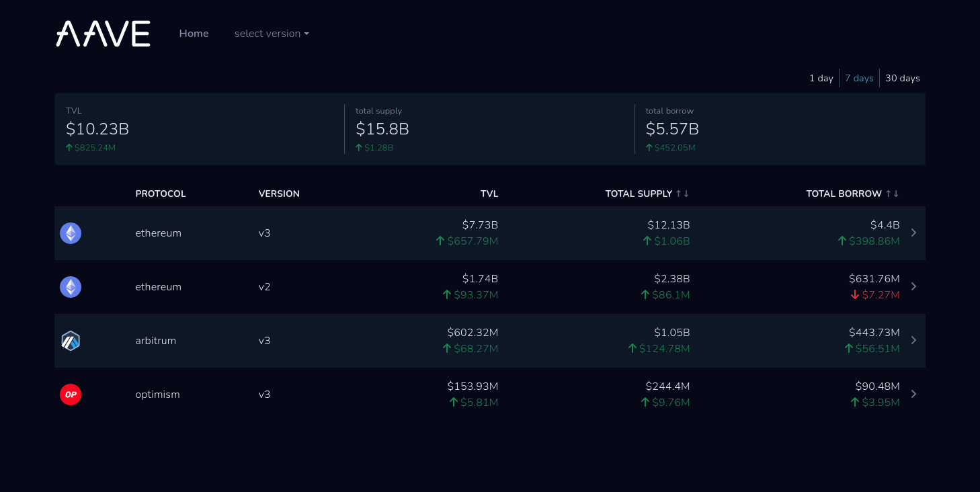Click $602.32M arbitrum TVL value
Screen dimensions: 980x492
coord(473,332)
